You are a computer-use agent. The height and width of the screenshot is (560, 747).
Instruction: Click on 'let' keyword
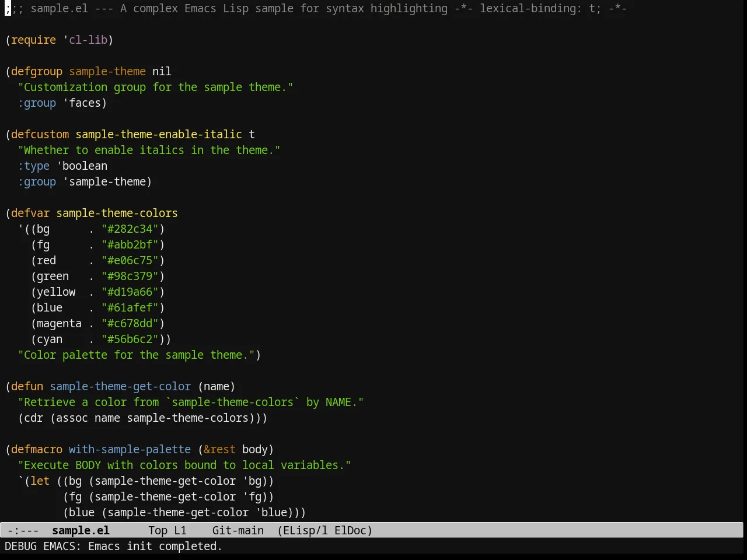click(x=40, y=481)
